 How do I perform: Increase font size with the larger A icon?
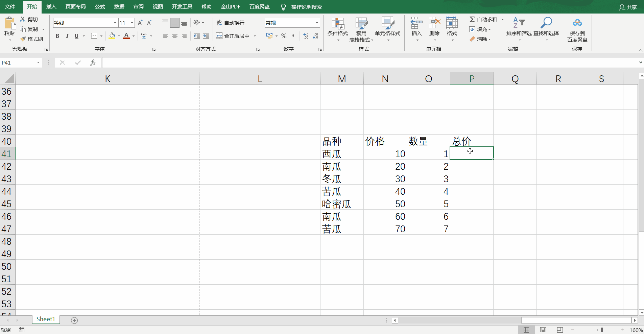click(x=140, y=23)
